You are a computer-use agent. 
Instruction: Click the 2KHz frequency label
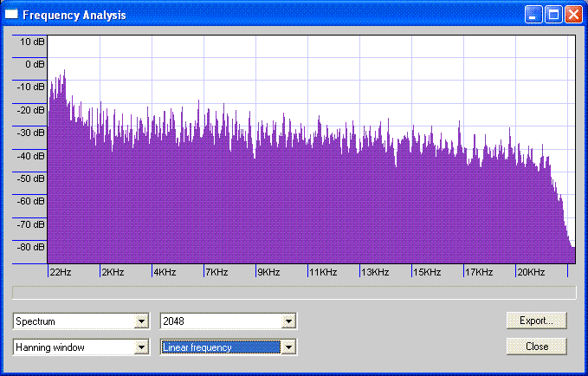click(x=113, y=272)
